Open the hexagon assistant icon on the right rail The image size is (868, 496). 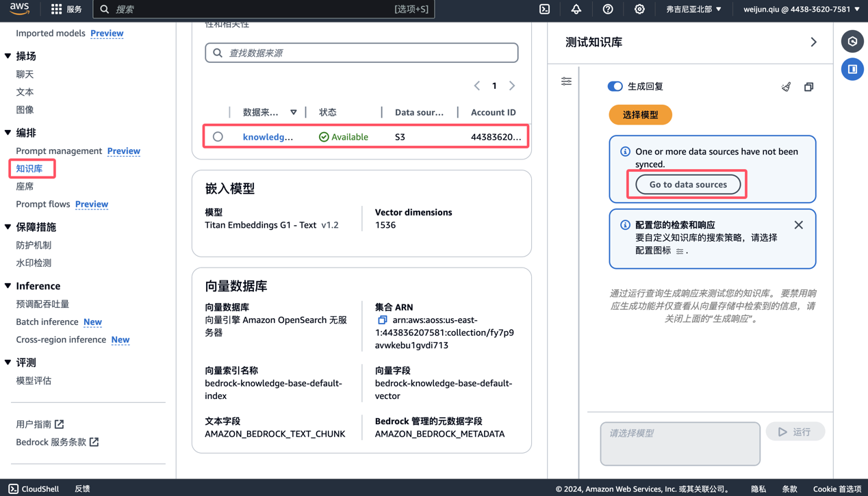[852, 42]
